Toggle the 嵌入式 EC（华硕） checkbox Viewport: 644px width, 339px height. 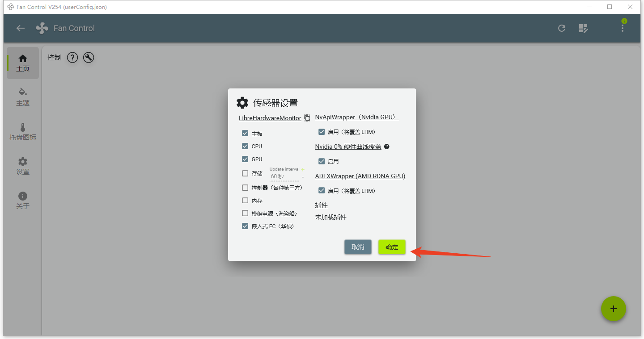245,226
